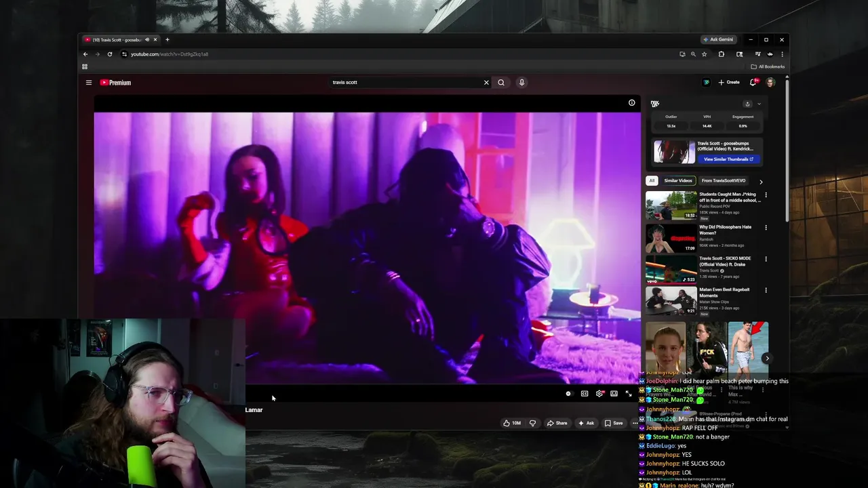Click install/cast icon in address bar
This screenshot has width=868, height=488.
682,54
